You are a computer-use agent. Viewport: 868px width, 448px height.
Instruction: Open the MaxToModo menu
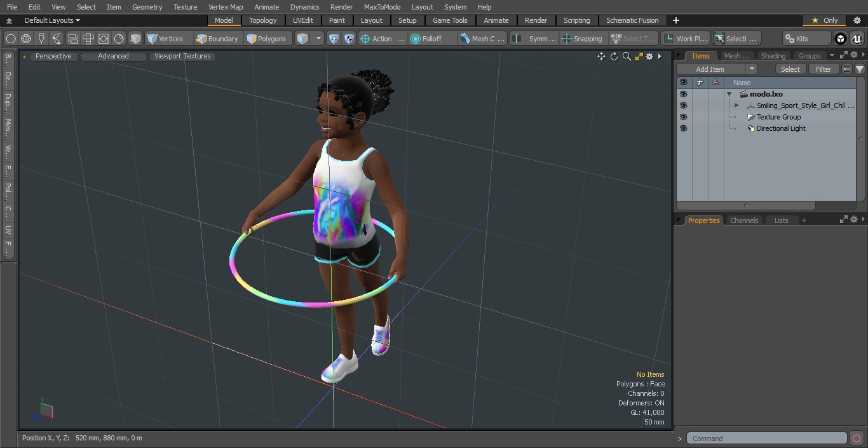click(x=382, y=7)
